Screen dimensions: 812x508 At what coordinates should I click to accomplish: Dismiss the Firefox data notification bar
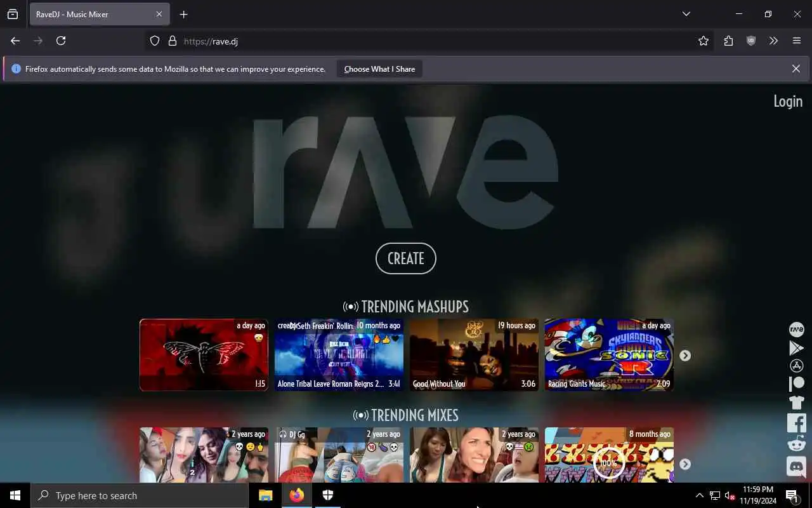(x=796, y=69)
